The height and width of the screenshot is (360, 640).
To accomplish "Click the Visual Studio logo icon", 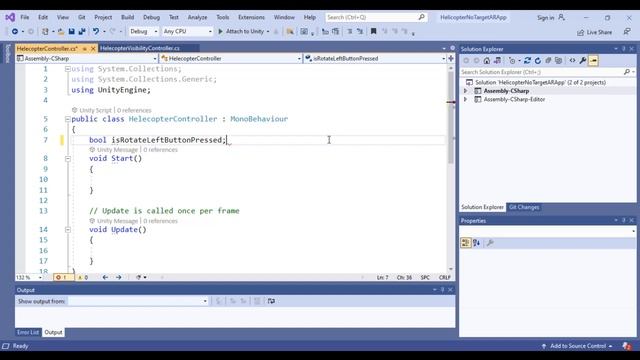I will coord(10,17).
